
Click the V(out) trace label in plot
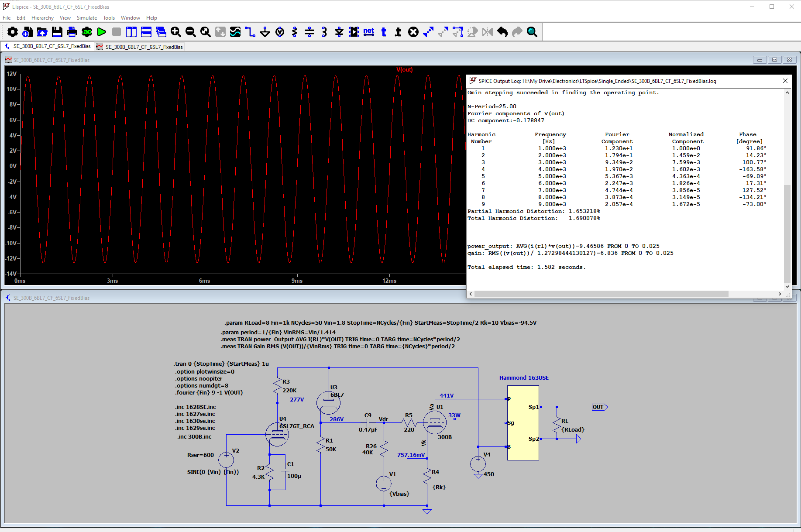click(404, 70)
